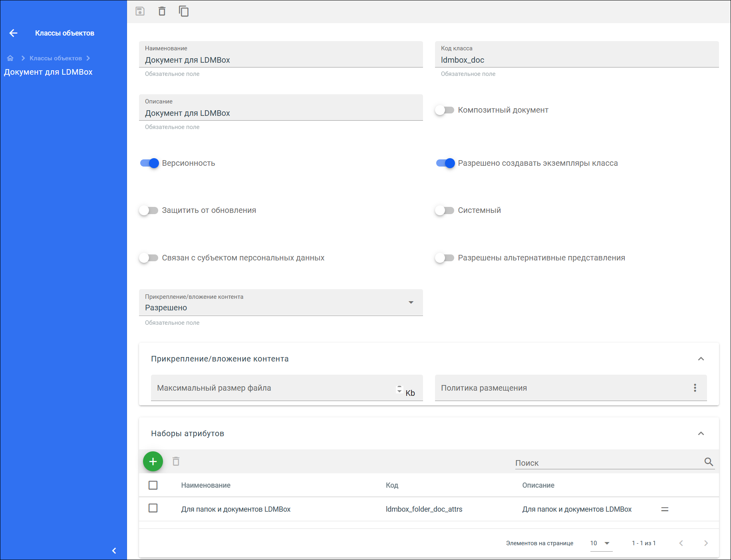Viewport: 731px width, 560px height.
Task: Click the ldmbox_folder_doc_attrs code cell
Action: pyautogui.click(x=424, y=509)
